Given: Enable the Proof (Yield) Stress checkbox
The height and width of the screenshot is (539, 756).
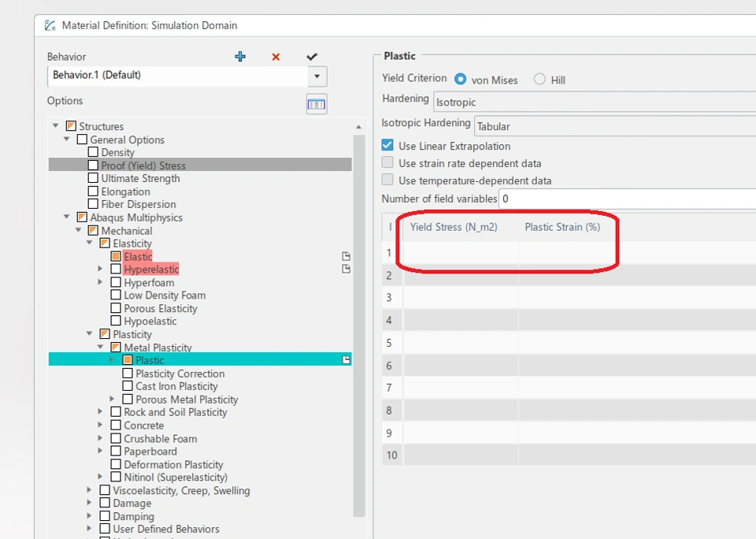Looking at the screenshot, I should (93, 165).
